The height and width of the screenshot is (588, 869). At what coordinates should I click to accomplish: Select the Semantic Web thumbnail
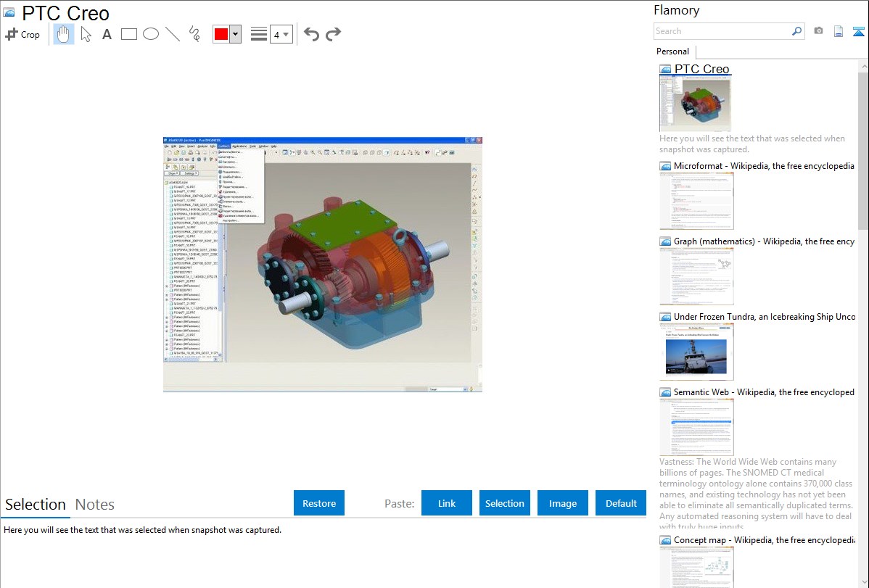pos(696,427)
